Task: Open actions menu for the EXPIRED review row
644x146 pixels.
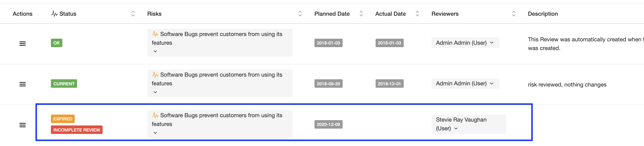Action: (23, 125)
